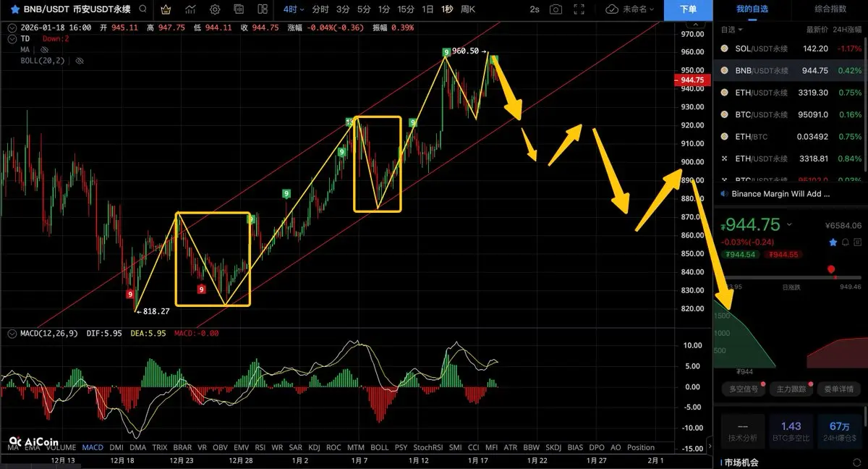Toggle the BOLL indicator in bottom bar
The image size is (868, 469).
(380, 447)
